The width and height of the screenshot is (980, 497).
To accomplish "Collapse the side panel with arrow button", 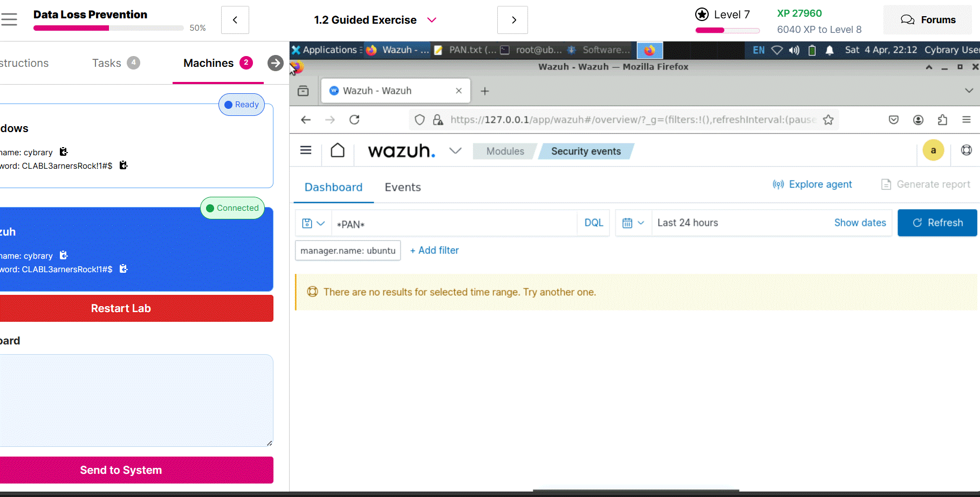I will click(276, 63).
